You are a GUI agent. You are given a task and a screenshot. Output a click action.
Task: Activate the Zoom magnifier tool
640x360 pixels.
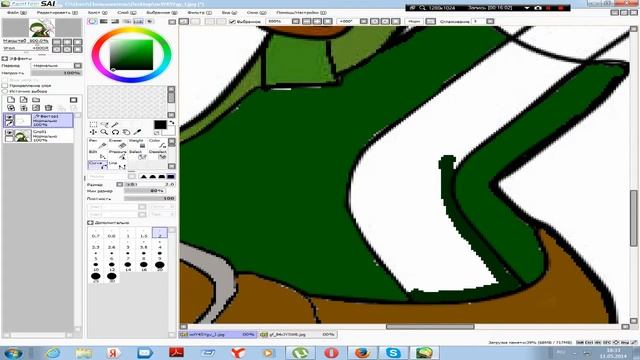tap(104, 132)
